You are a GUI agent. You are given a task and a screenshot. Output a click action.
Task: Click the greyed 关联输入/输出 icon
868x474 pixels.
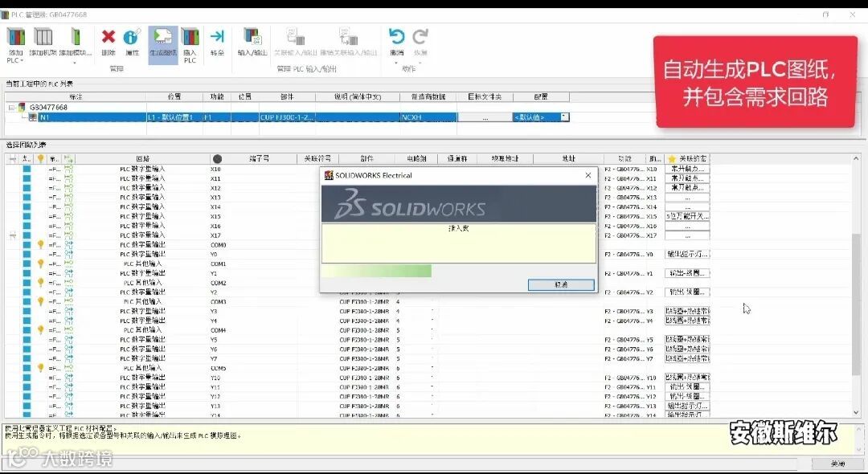296,37
